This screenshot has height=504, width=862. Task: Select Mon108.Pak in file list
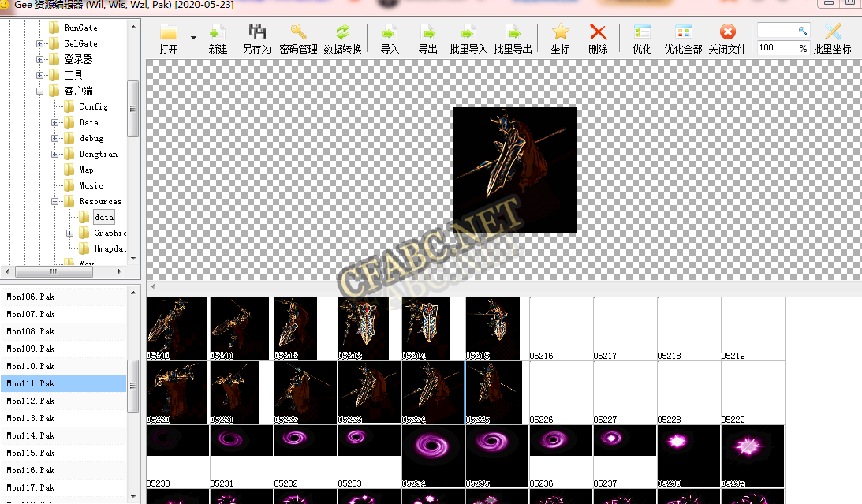click(63, 331)
